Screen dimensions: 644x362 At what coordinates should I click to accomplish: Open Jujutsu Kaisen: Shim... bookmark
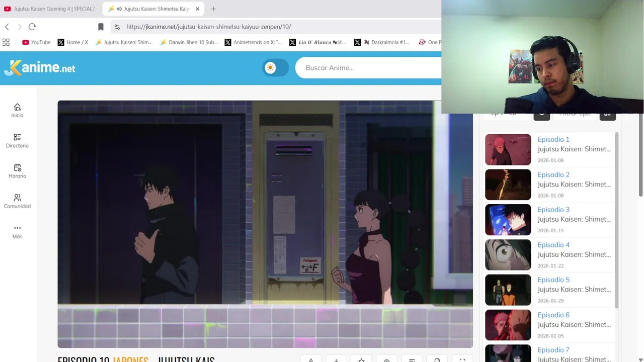(124, 42)
